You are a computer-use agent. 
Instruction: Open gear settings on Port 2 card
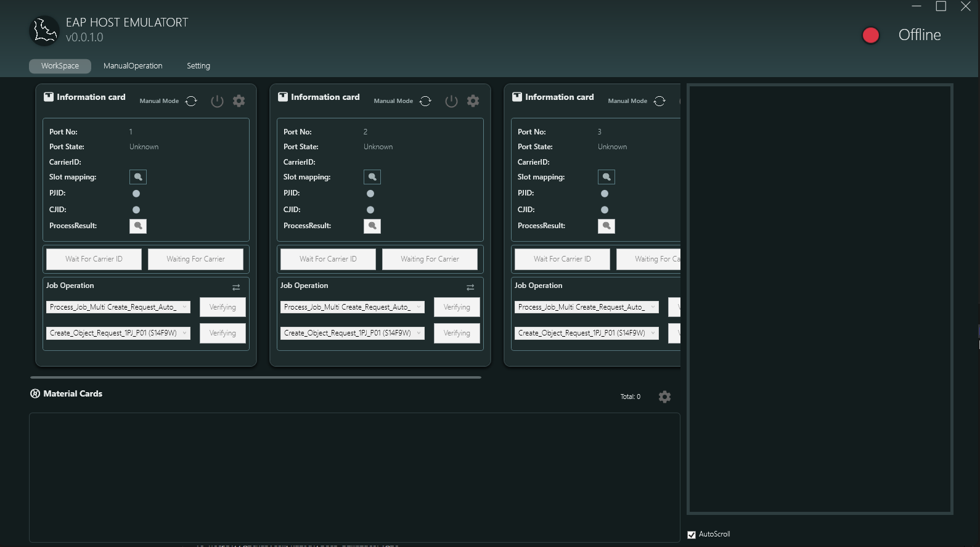tap(473, 101)
